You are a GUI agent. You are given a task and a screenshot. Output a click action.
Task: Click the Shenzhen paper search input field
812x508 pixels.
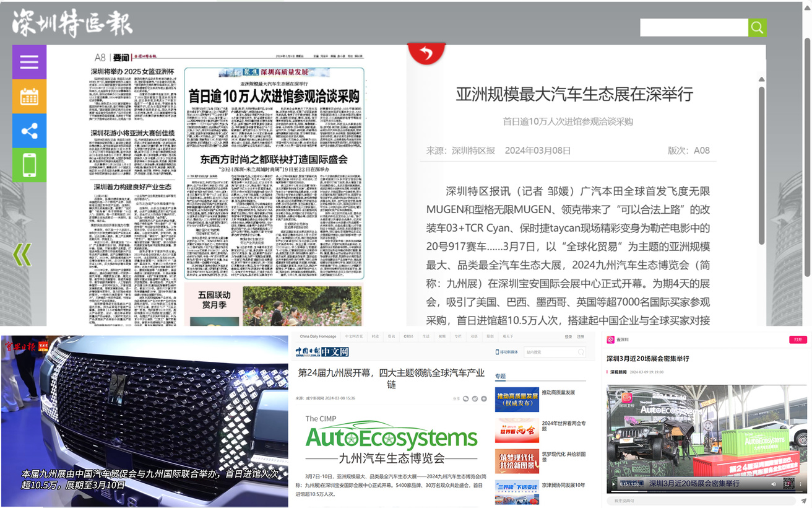pyautogui.click(x=694, y=27)
